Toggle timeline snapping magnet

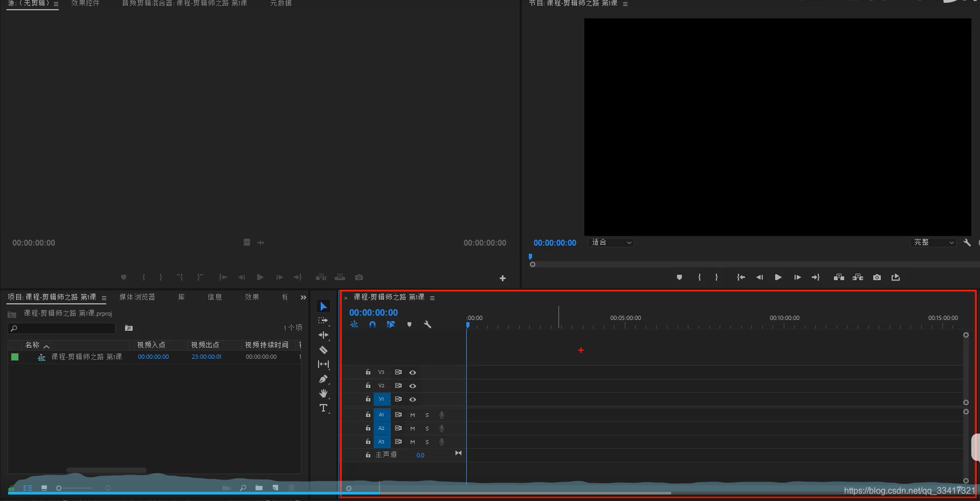[x=372, y=324]
